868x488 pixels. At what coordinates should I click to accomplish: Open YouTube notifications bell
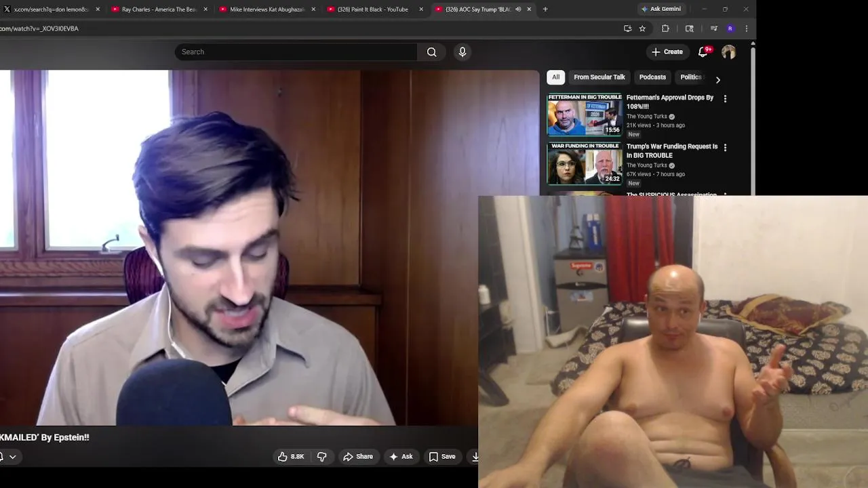click(x=703, y=52)
